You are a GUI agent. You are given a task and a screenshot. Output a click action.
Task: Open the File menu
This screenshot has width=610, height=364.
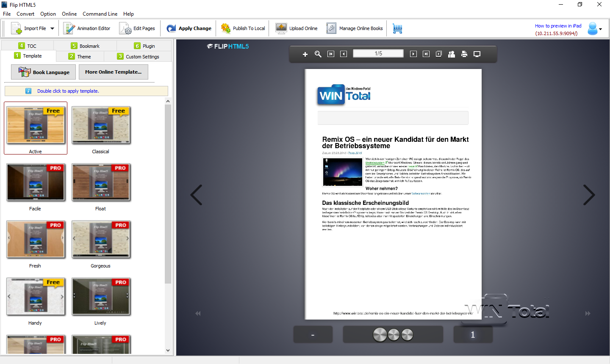[x=7, y=14]
